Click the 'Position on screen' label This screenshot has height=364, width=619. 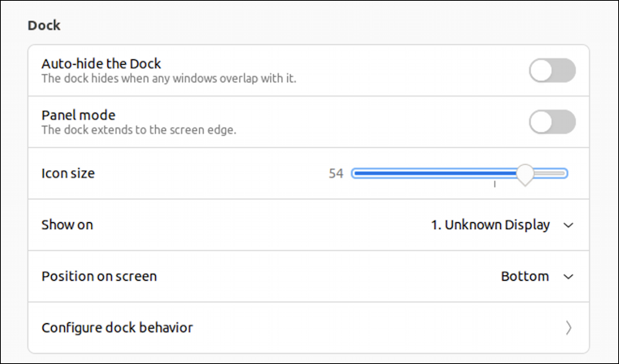click(x=99, y=276)
